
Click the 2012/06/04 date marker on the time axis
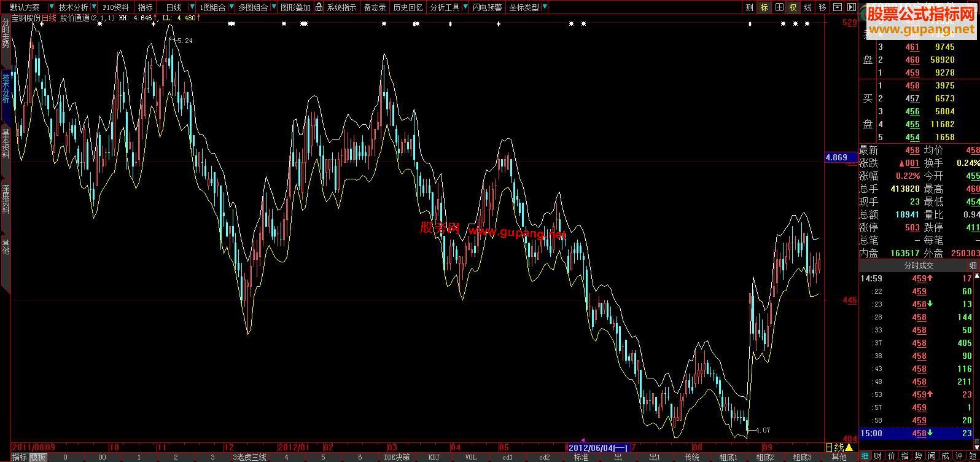pos(597,448)
